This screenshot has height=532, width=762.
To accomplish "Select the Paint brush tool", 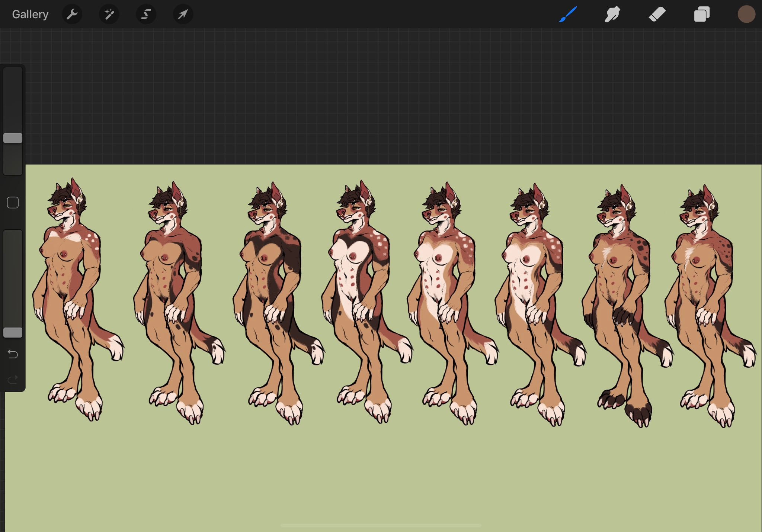I will click(568, 14).
